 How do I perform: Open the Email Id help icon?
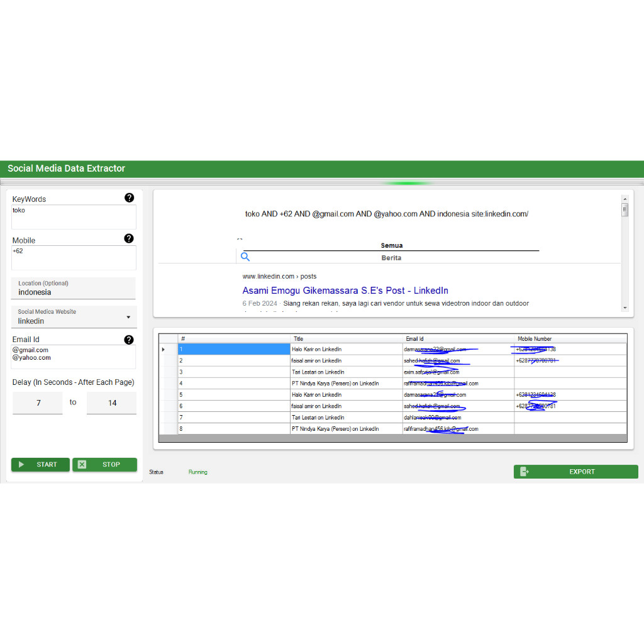click(x=129, y=340)
